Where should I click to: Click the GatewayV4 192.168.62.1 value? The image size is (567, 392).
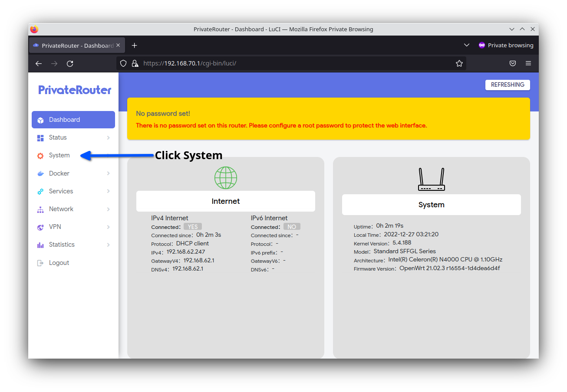[x=199, y=260]
